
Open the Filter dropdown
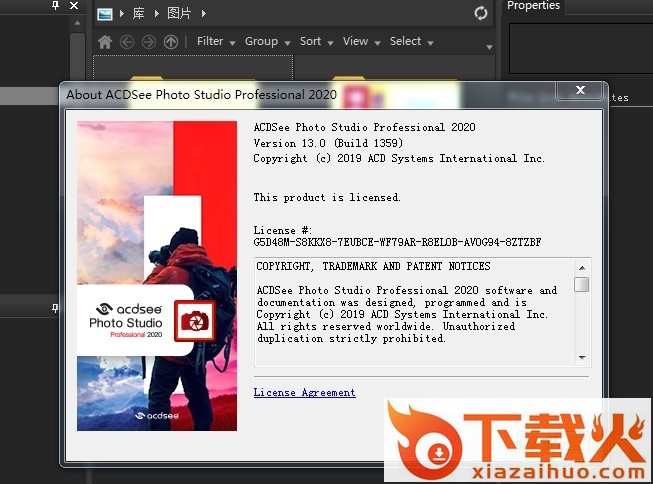[216, 41]
